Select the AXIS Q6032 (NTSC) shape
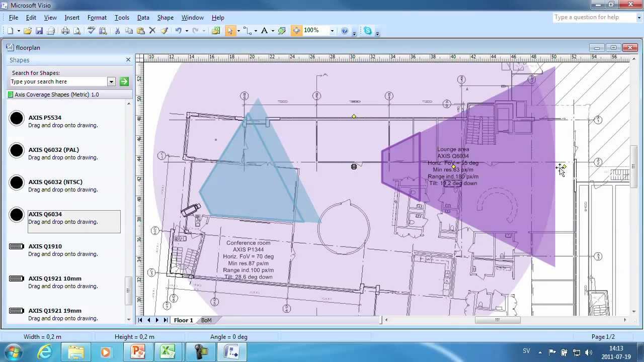The height and width of the screenshot is (362, 644). (x=64, y=186)
